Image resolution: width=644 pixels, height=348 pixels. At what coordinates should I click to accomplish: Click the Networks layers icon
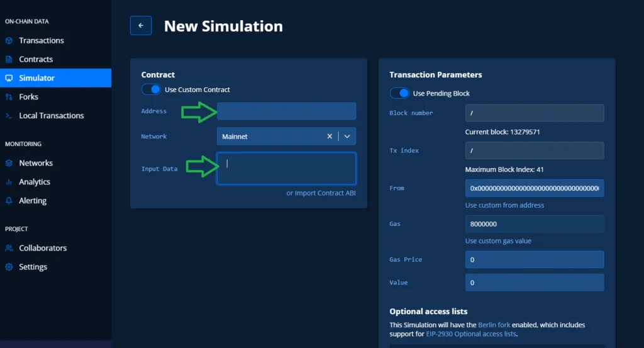9,163
